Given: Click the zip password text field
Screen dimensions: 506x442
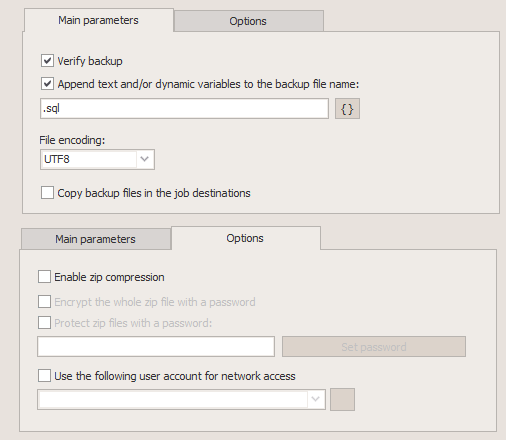Looking at the screenshot, I should coord(156,347).
